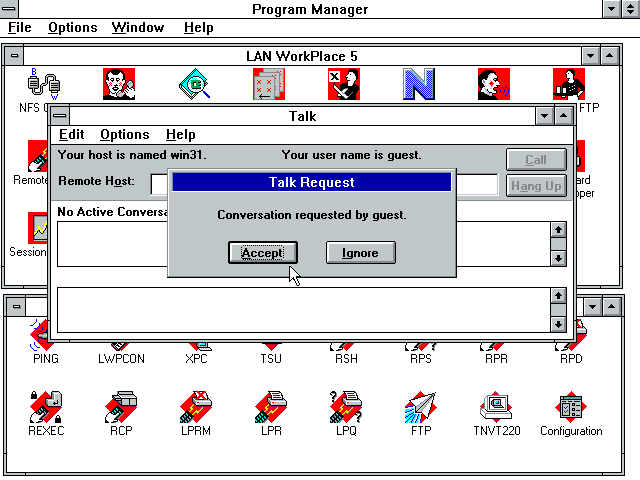Click the Talk Request dialog title bar
The width and height of the screenshot is (640, 480).
311,182
